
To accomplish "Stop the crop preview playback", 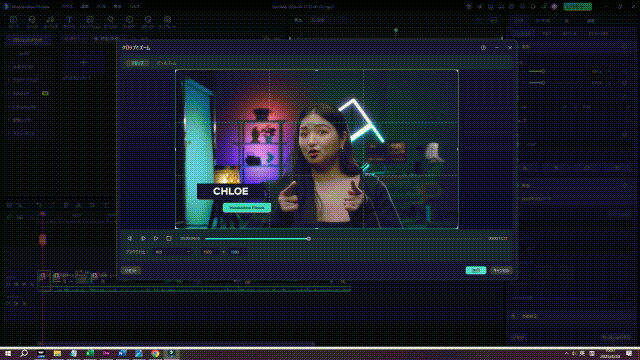I will click(169, 238).
